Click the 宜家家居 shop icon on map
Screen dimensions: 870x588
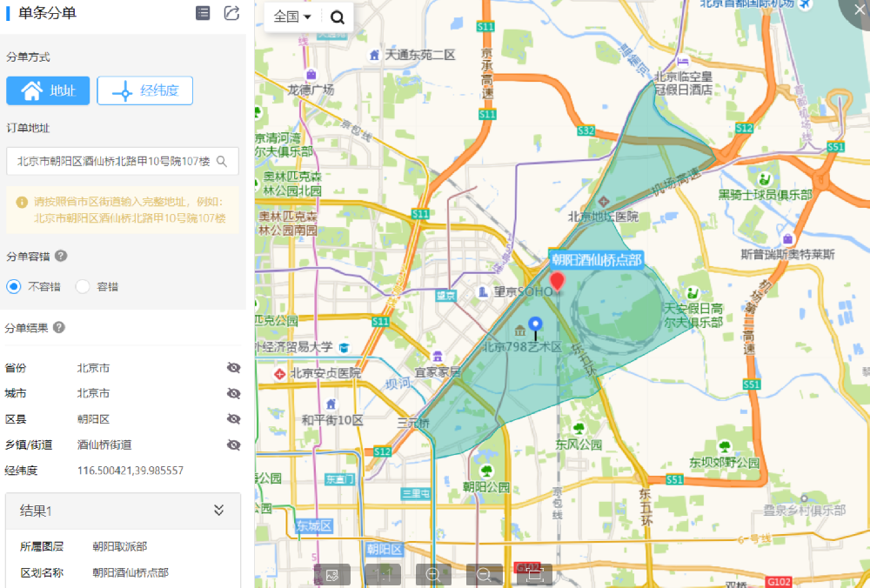pos(438,356)
